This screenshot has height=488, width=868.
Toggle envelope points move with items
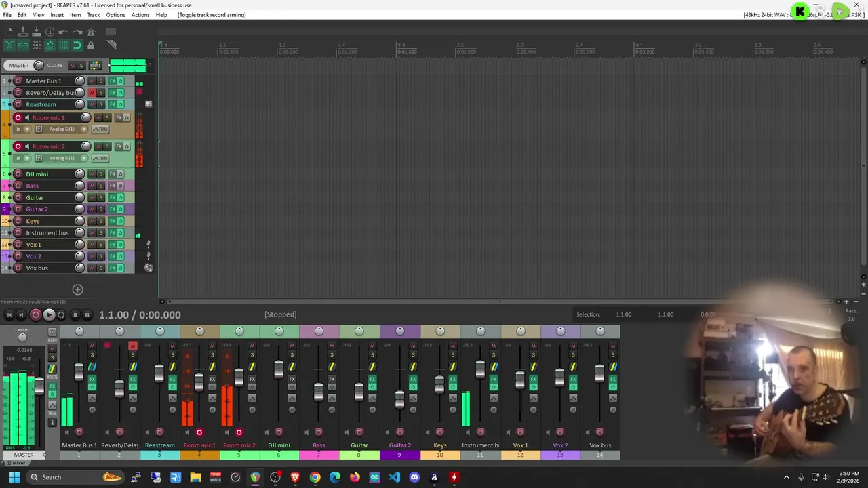tap(50, 45)
